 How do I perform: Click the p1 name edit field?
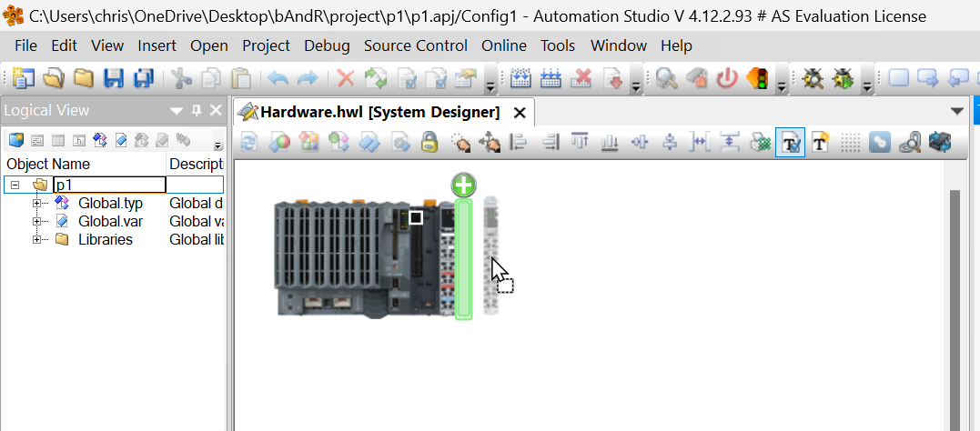pyautogui.click(x=109, y=185)
